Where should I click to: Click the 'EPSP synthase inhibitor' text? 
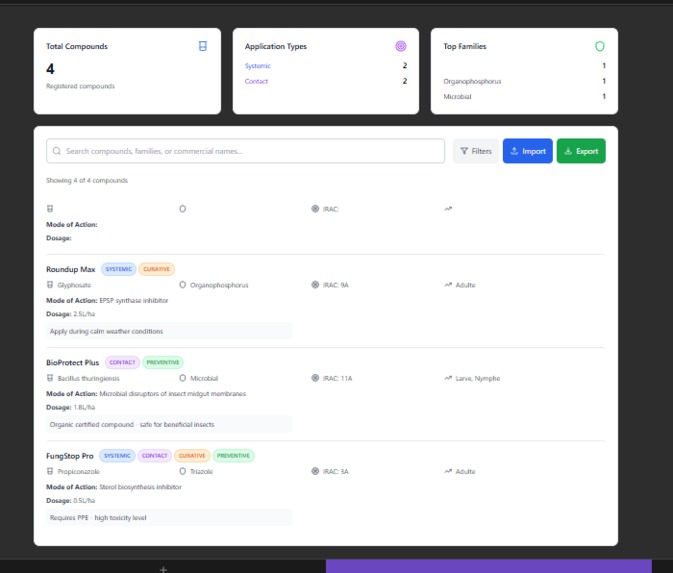tap(134, 300)
